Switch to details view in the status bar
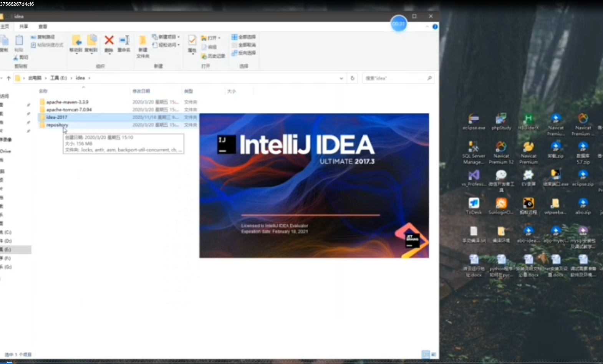The width and height of the screenshot is (603, 364). [425, 354]
